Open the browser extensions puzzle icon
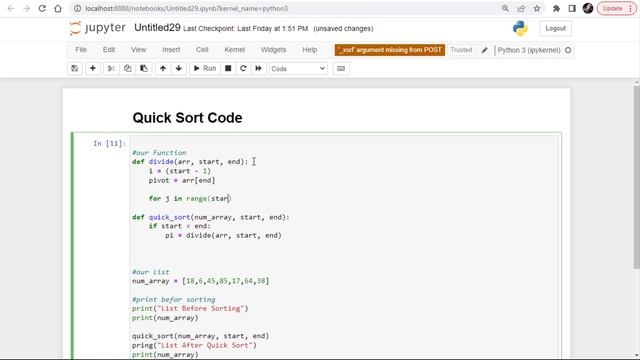This screenshot has height=360, width=640. [x=556, y=9]
